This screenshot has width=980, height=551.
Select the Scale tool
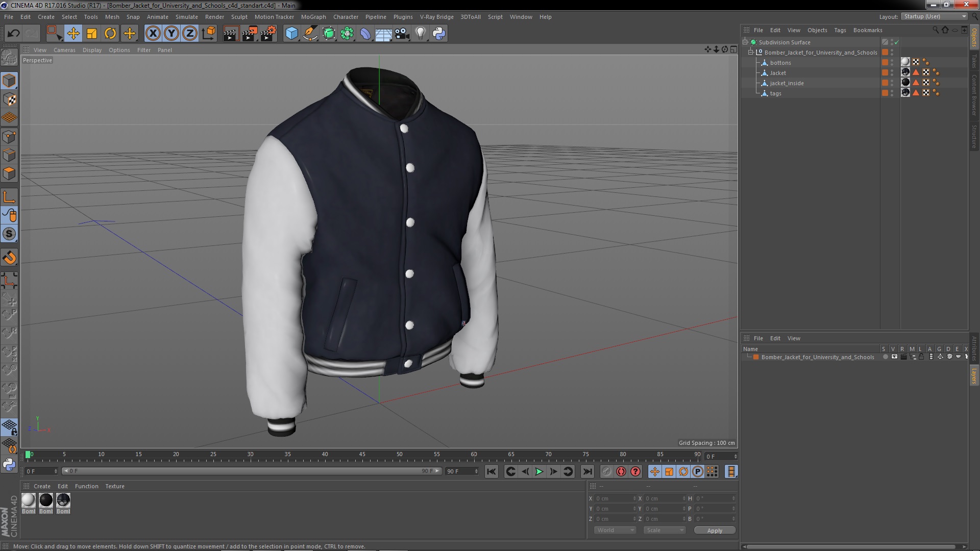(92, 34)
